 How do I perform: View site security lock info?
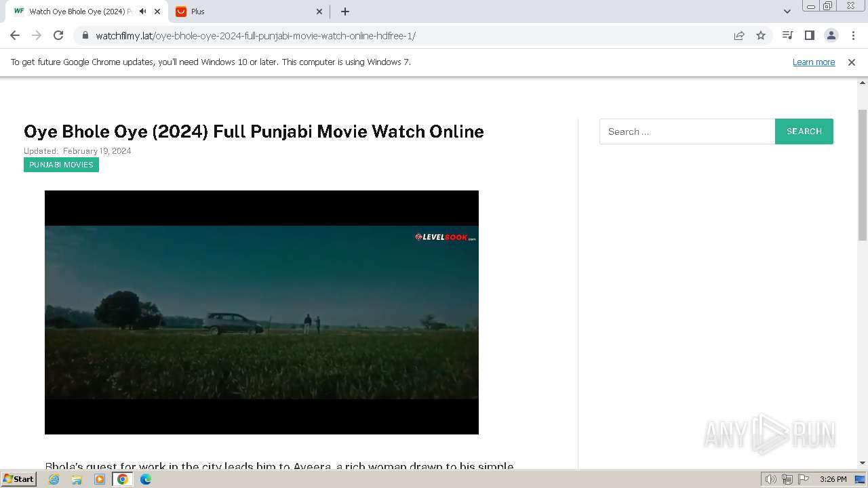[85, 35]
